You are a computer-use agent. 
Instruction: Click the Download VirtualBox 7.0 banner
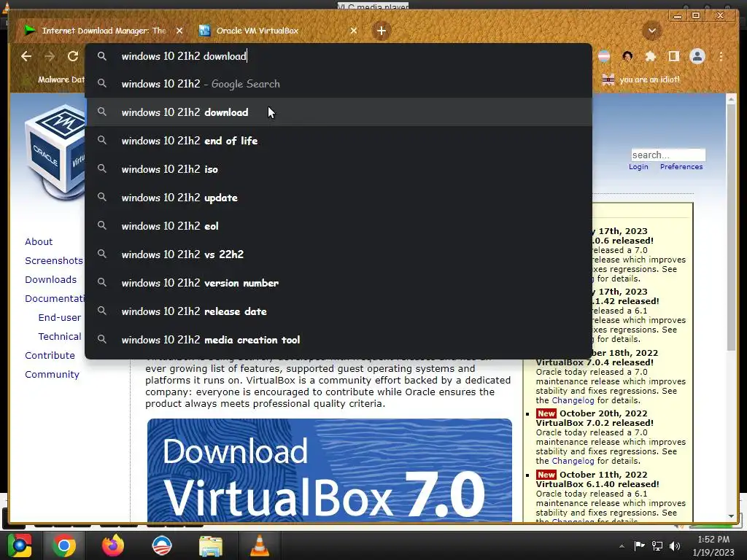pyautogui.click(x=330, y=470)
